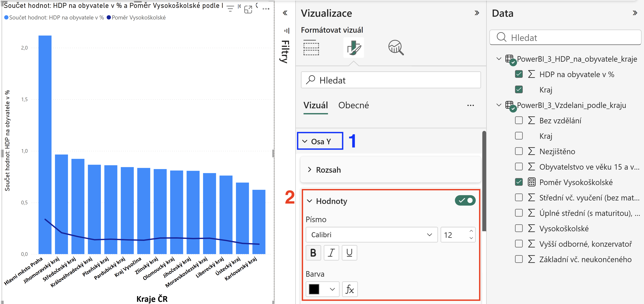Viewport: 644px width, 304px height.
Task: Toggle bold for values font
Action: (313, 253)
